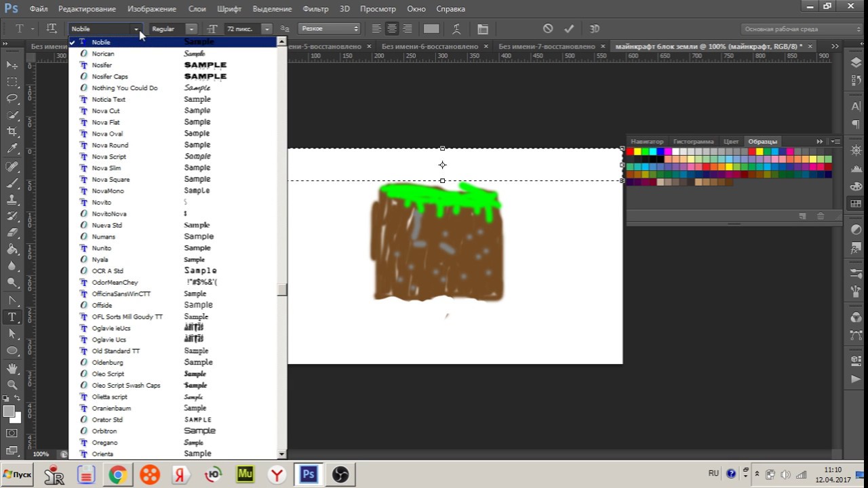This screenshot has width=868, height=488.
Task: Align text left
Action: (x=376, y=28)
